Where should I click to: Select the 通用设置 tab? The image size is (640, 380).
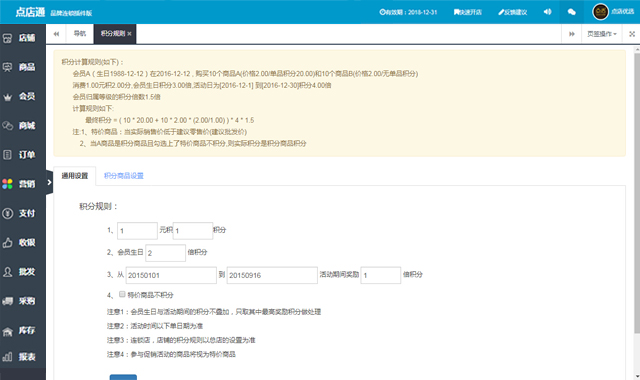[x=75, y=176]
